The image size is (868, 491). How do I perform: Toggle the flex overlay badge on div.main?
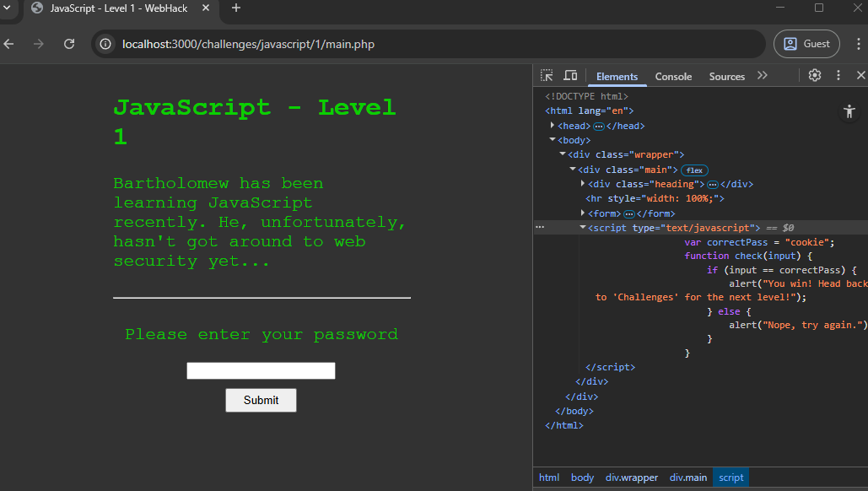(x=693, y=170)
